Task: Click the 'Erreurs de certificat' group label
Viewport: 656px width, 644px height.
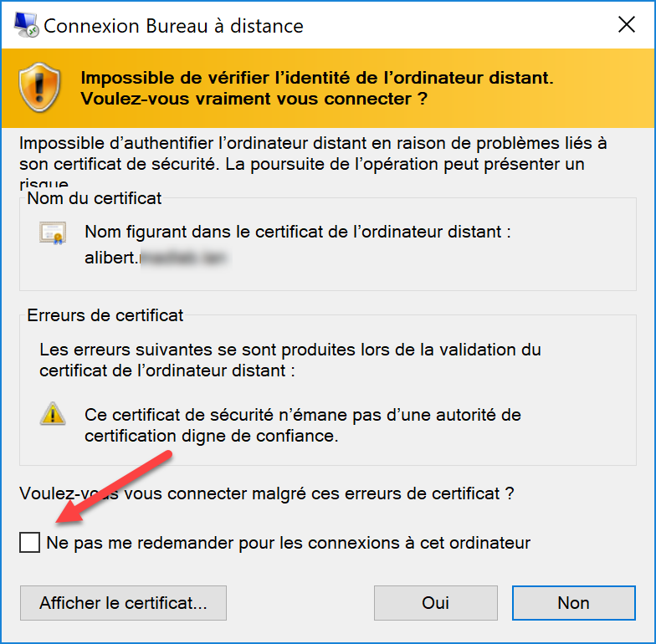Action: [105, 315]
